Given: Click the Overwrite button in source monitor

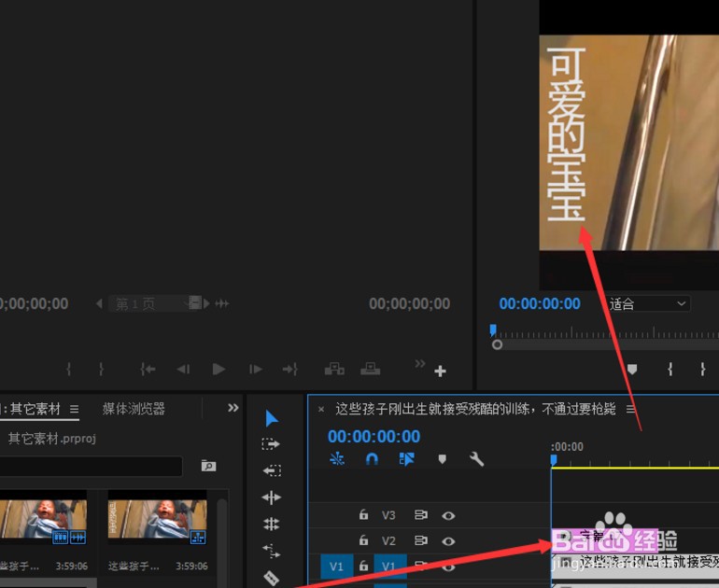Looking at the screenshot, I should point(370,369).
